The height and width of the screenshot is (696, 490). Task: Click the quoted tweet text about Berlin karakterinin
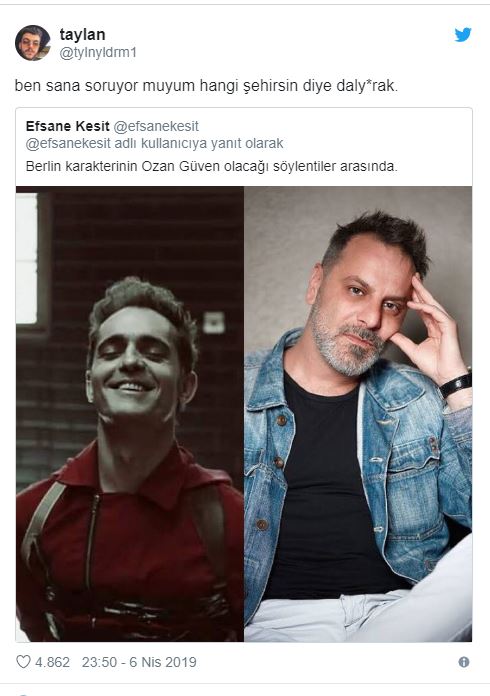(212, 166)
